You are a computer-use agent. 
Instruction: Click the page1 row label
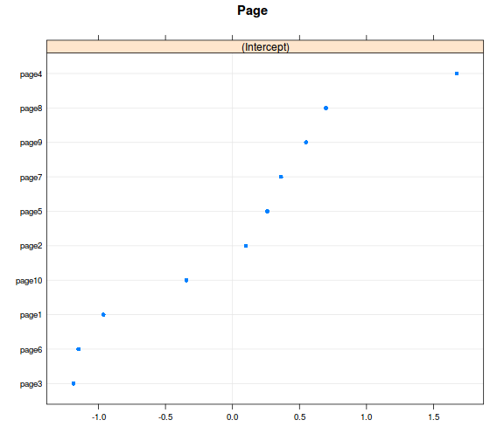coord(31,315)
